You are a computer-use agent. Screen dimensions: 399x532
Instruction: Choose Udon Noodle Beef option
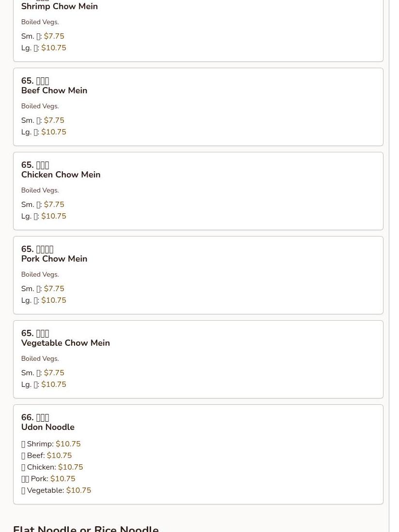[x=46, y=455]
